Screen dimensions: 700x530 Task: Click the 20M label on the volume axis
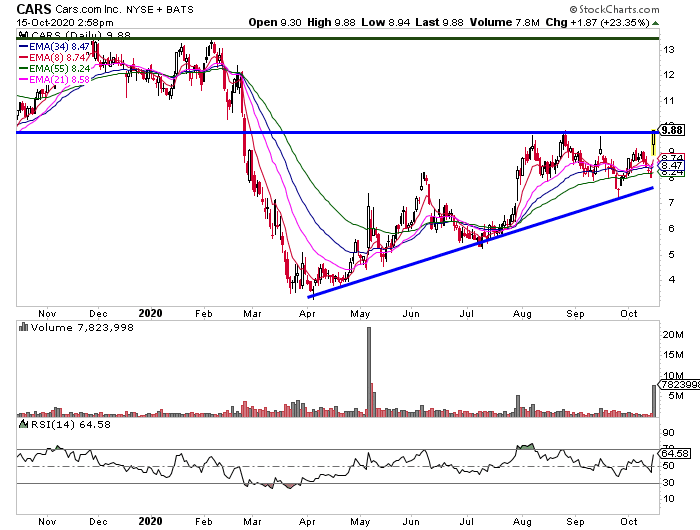[x=673, y=334]
